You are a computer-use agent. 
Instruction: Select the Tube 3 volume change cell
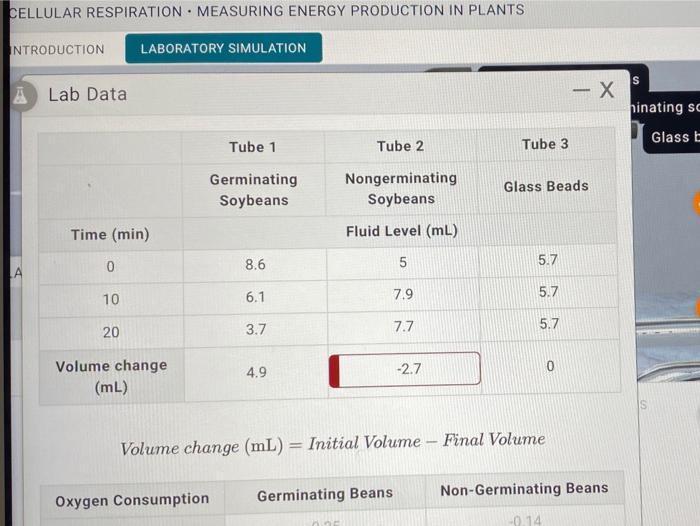[x=550, y=366]
